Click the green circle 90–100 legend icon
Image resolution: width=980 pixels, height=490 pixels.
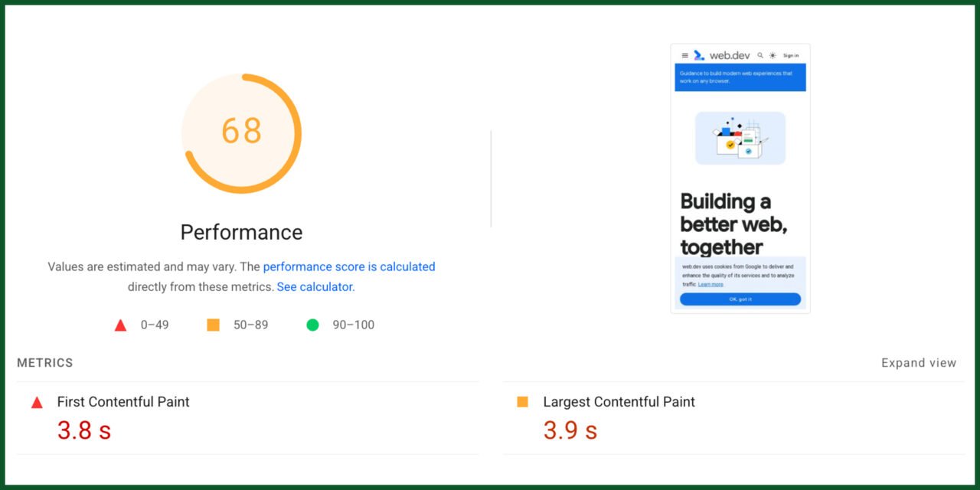(x=312, y=325)
